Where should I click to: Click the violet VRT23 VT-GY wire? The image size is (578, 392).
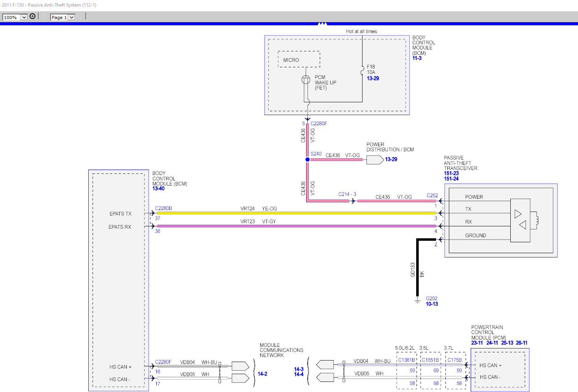tap(296, 226)
